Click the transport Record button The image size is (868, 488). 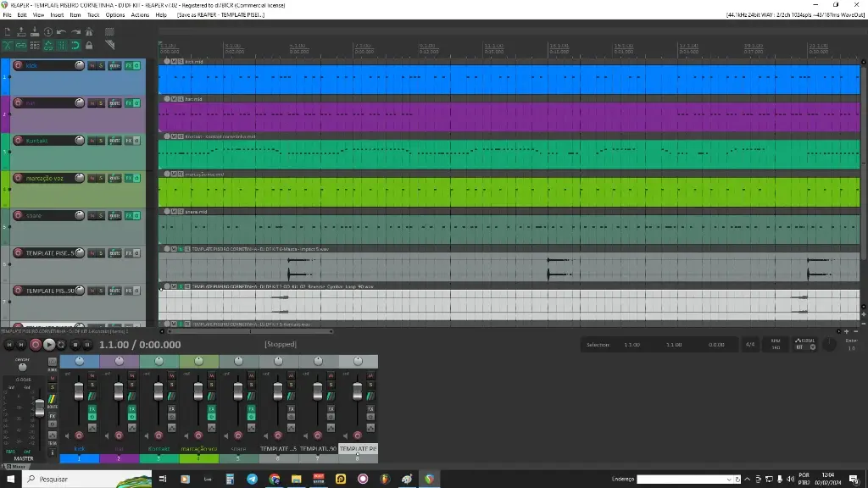point(36,345)
